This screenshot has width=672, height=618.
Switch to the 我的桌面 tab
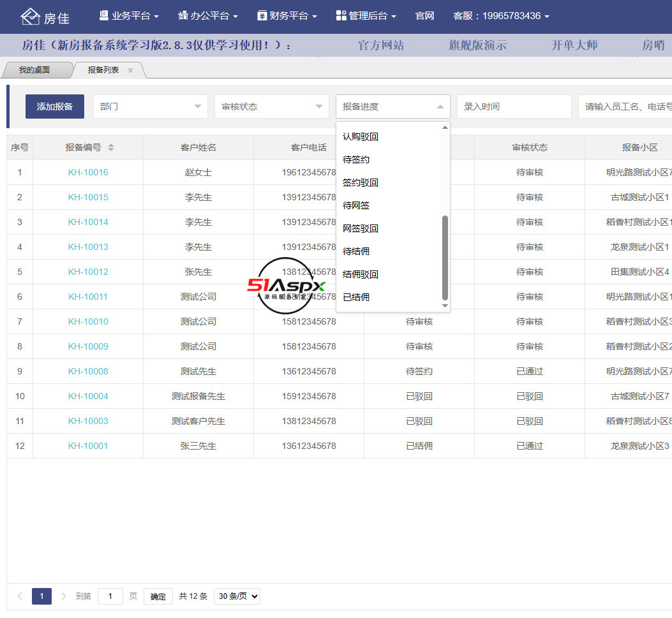pos(34,70)
